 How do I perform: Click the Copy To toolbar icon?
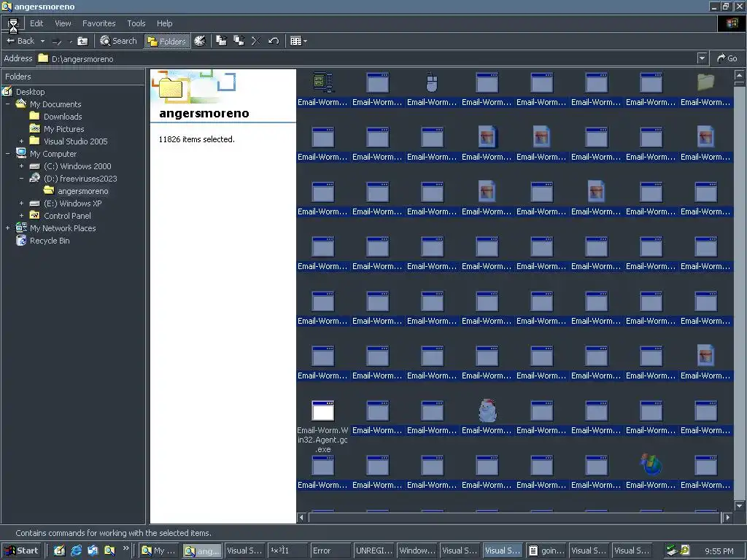[239, 41]
